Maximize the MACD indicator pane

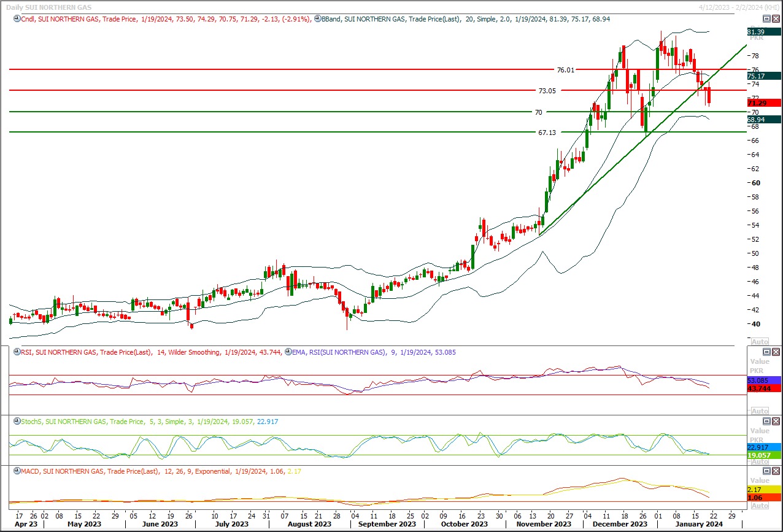pyautogui.click(x=766, y=471)
